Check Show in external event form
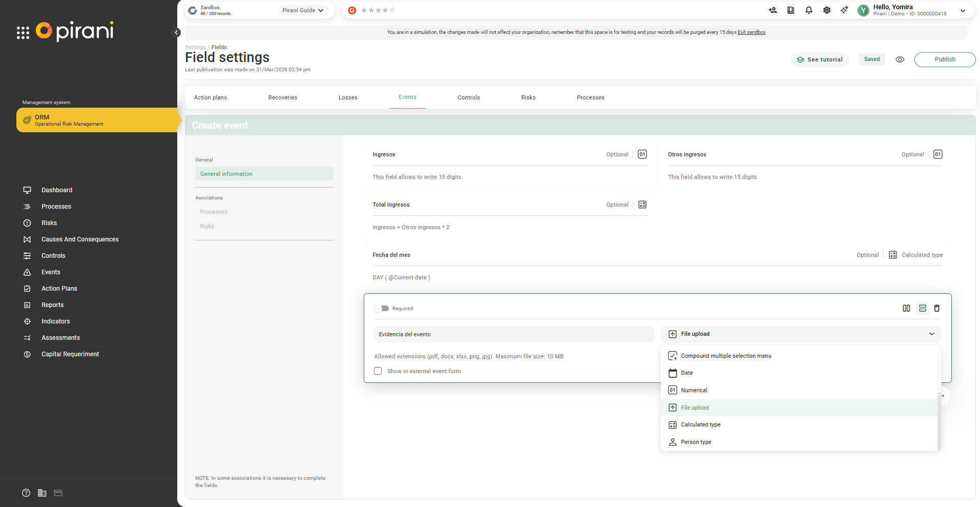Screen dimensions: 980x507 click(378, 371)
